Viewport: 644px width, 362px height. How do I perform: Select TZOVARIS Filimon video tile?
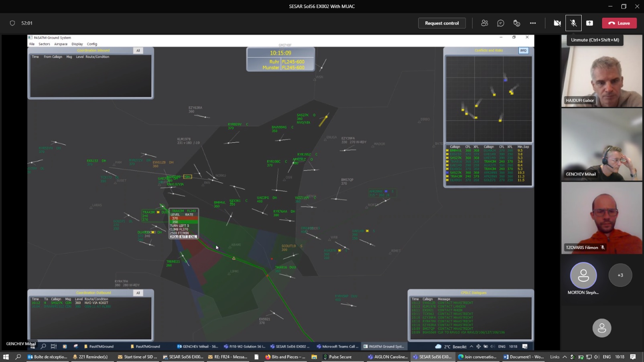[x=602, y=218]
